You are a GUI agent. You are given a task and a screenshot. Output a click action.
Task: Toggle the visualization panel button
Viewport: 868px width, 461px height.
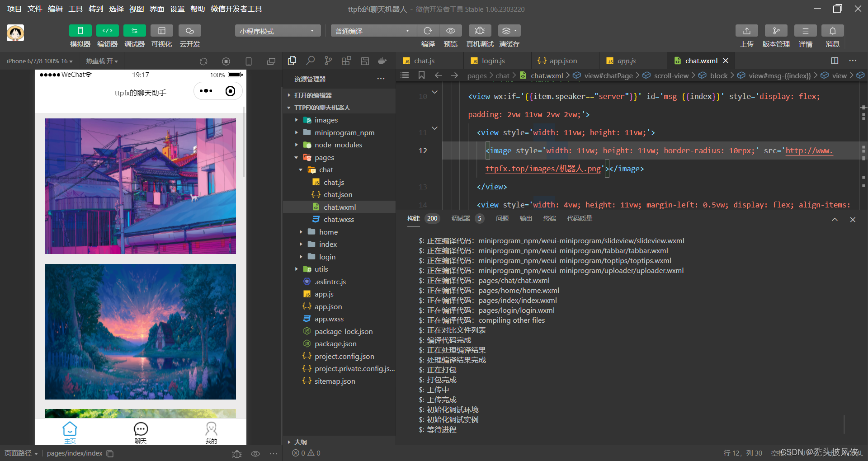pyautogui.click(x=161, y=31)
